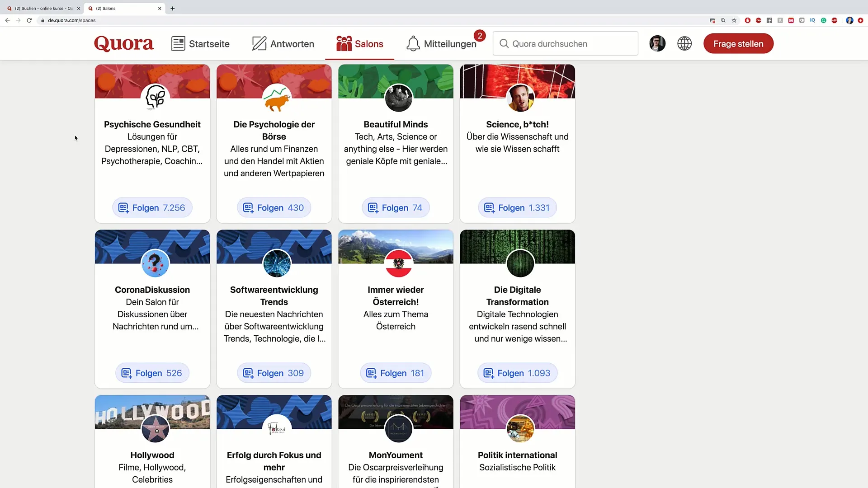Follow Immer wieder Österreich! salon
The height and width of the screenshot is (488, 868).
(396, 373)
